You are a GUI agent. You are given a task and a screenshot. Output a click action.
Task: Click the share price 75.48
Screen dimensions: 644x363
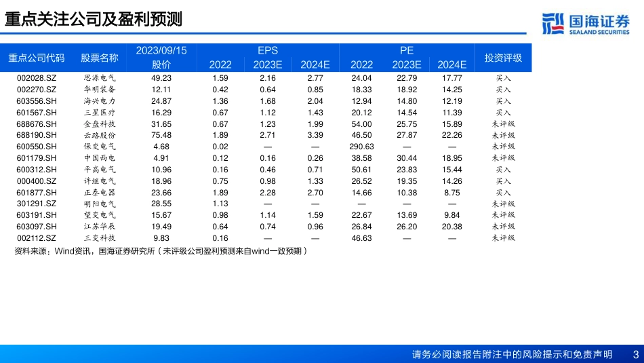coord(161,135)
